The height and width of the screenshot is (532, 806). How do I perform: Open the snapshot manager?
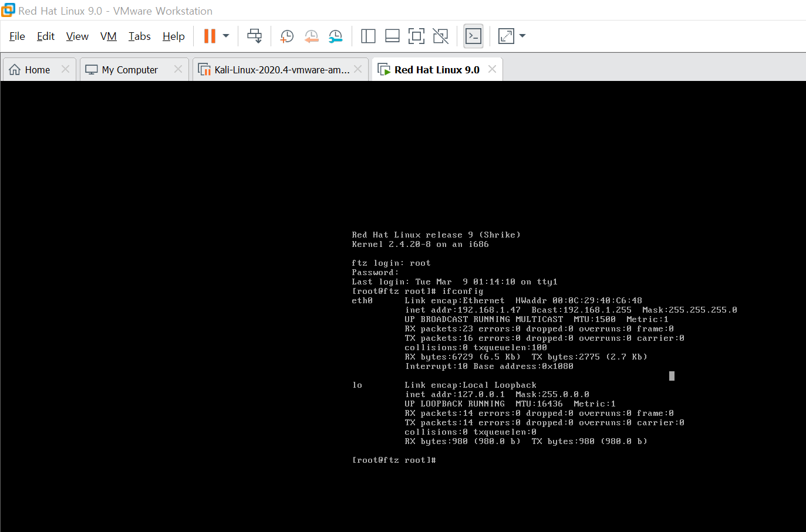[x=335, y=36]
